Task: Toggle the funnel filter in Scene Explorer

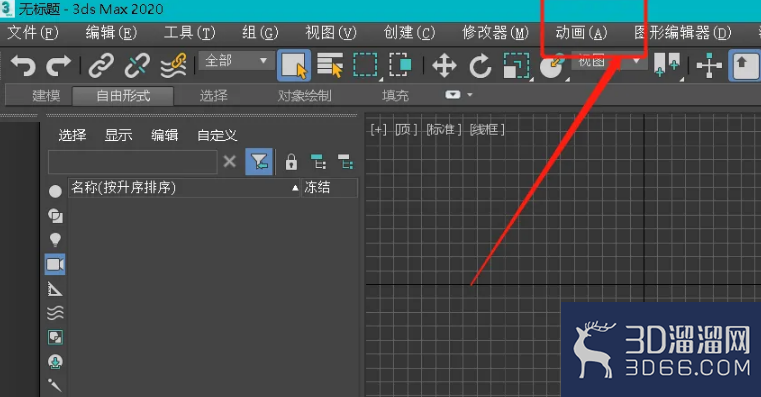Action: 259,162
